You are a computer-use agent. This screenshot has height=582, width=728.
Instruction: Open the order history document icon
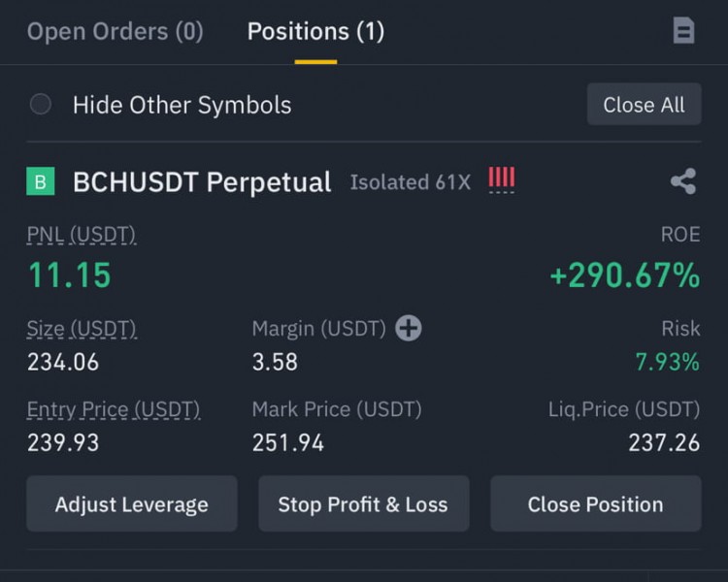click(683, 31)
